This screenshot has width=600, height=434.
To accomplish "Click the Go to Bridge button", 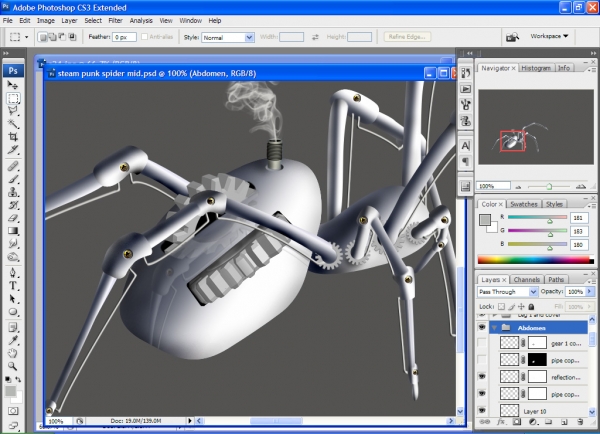I will click(512, 37).
